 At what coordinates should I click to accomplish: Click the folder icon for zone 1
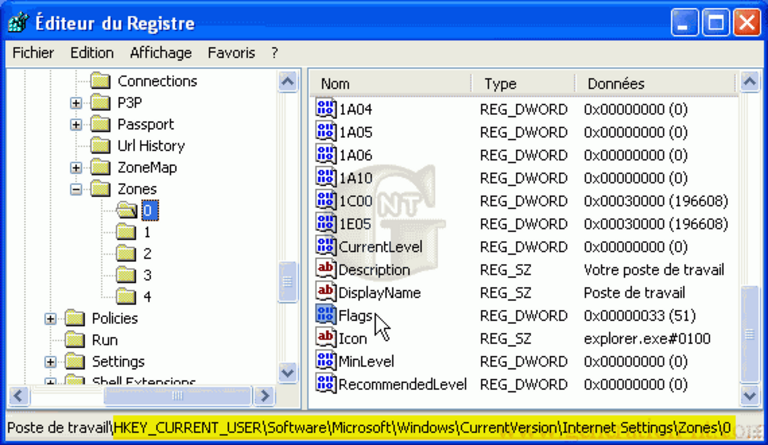(x=126, y=232)
